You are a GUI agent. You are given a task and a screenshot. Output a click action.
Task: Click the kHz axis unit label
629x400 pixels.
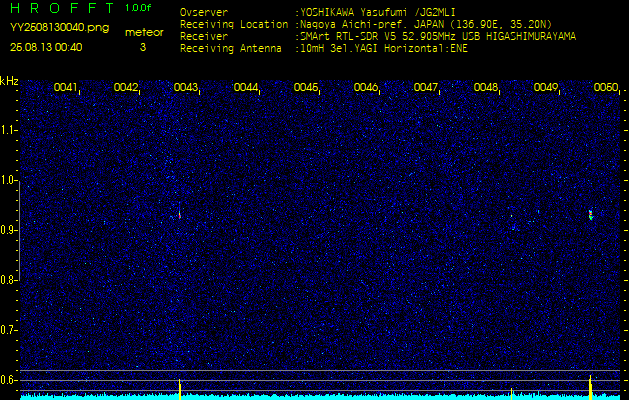[x=9, y=81]
